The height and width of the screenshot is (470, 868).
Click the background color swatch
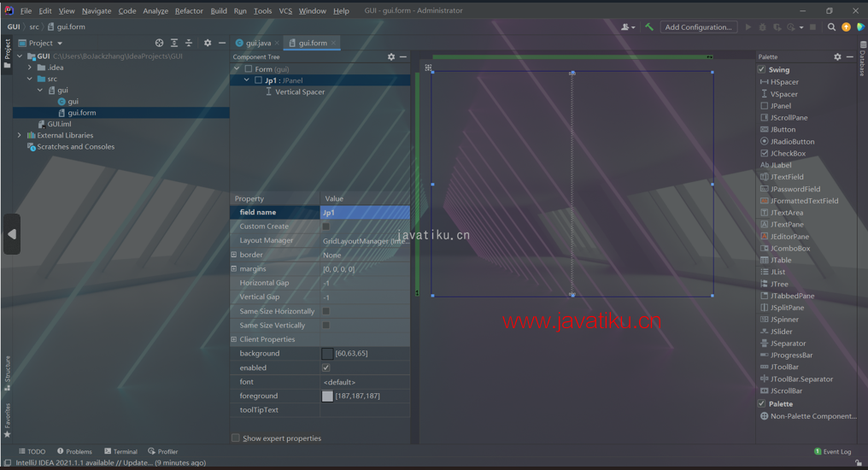327,354
